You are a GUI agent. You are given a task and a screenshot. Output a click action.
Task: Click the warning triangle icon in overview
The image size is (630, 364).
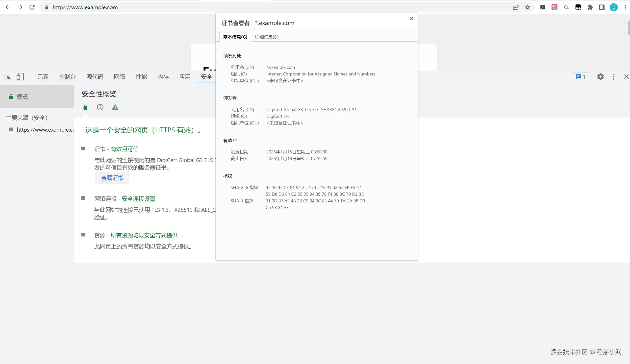(115, 107)
